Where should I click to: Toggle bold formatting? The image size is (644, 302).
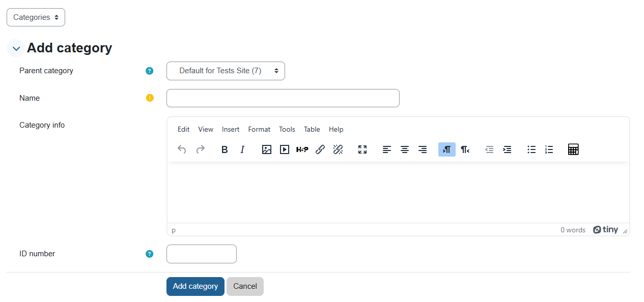click(225, 149)
